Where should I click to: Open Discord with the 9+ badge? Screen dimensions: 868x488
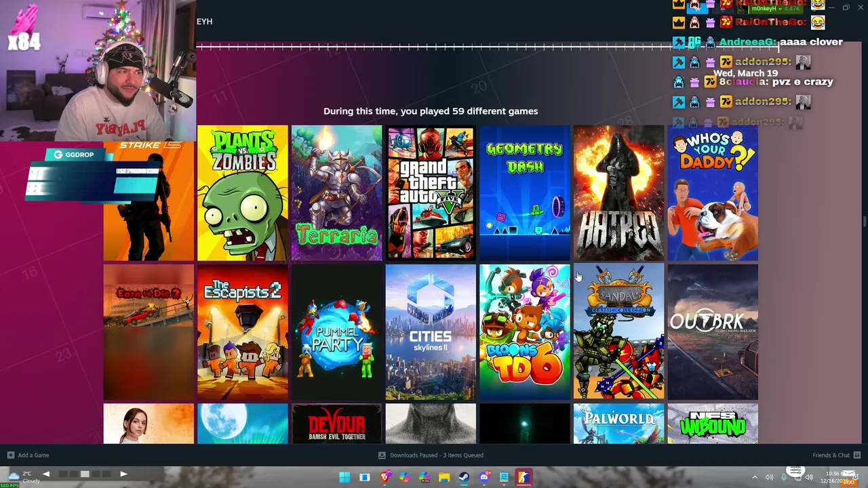(x=484, y=477)
